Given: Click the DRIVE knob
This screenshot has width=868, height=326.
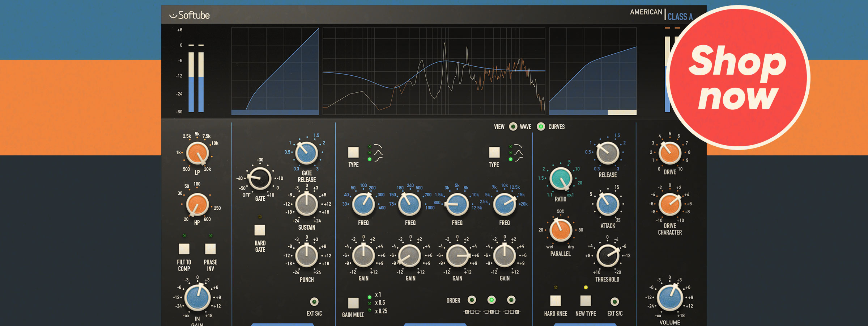Looking at the screenshot, I should (670, 153).
